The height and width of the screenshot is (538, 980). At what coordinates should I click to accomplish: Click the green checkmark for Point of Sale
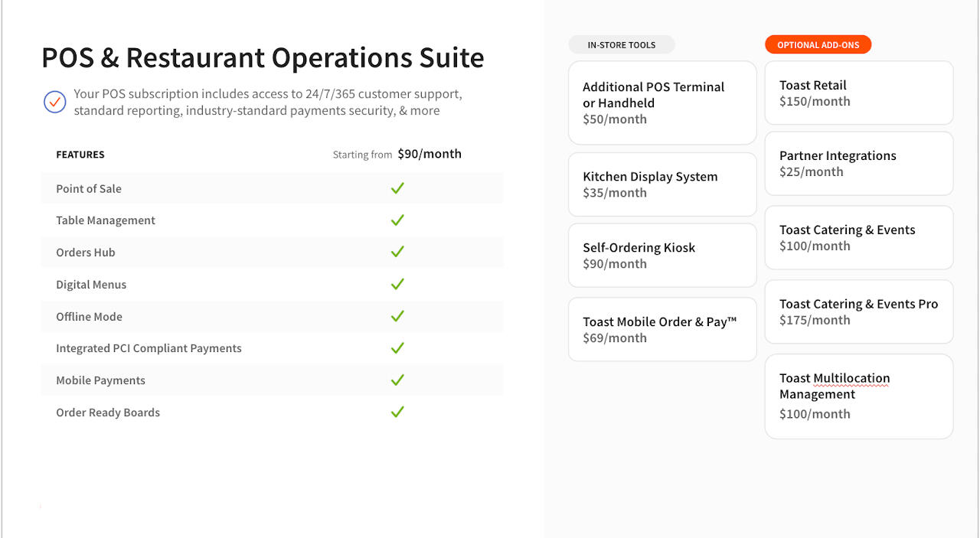click(x=397, y=188)
